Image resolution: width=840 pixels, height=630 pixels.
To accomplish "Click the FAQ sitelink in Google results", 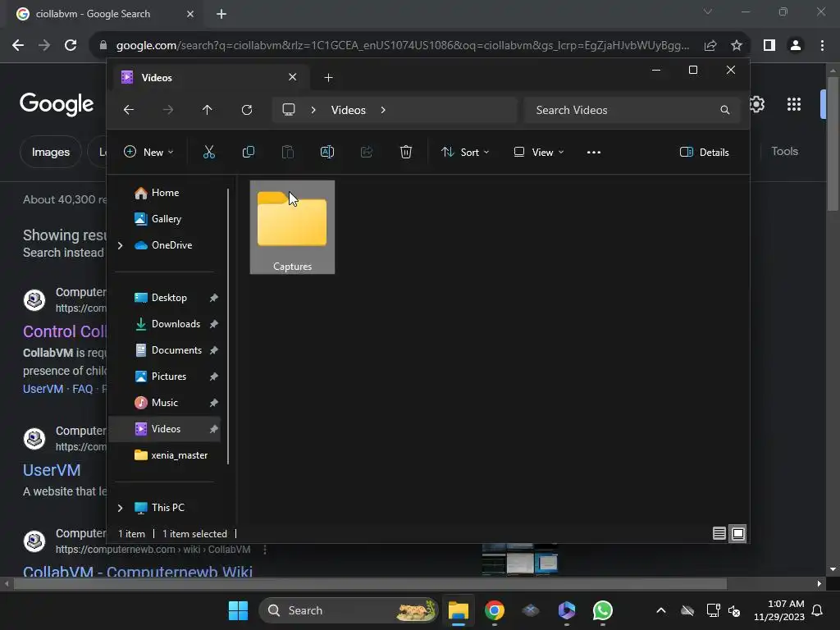I will pos(83,389).
